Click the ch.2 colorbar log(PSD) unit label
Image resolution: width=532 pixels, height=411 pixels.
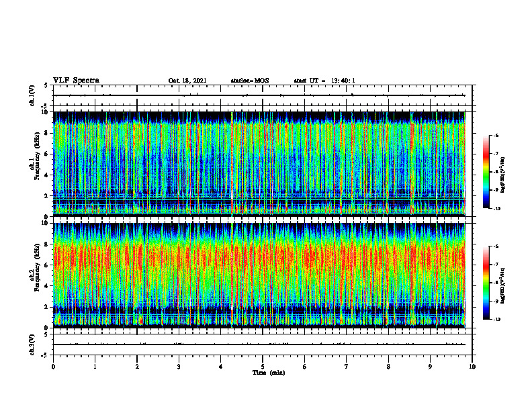click(x=503, y=285)
